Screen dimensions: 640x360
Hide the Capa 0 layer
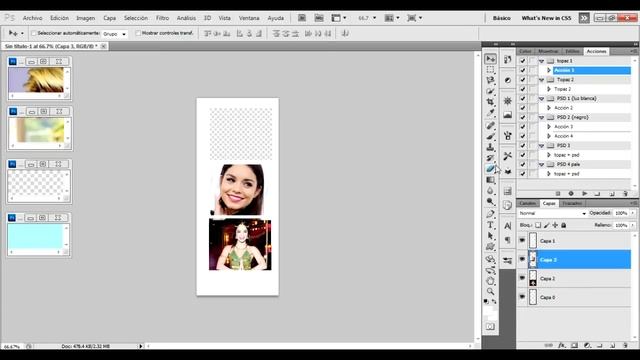pos(522,297)
